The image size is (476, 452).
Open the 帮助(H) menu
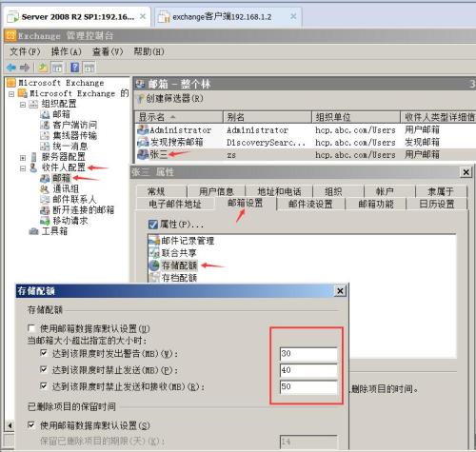[149, 51]
